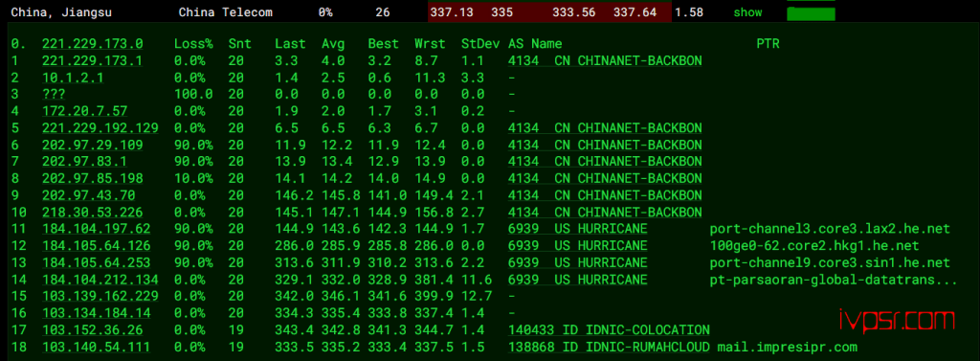Click AS link 140433 ID IDNIC-COLOCATION

(x=609, y=329)
